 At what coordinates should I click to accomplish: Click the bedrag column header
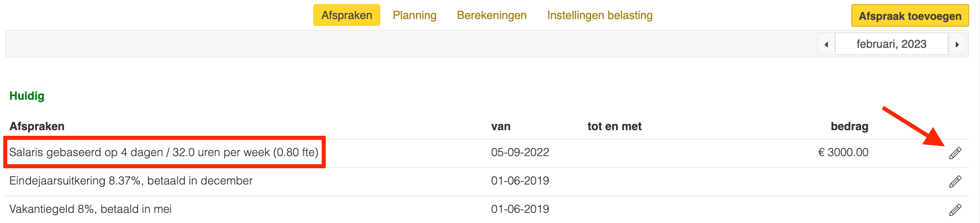pos(849,127)
